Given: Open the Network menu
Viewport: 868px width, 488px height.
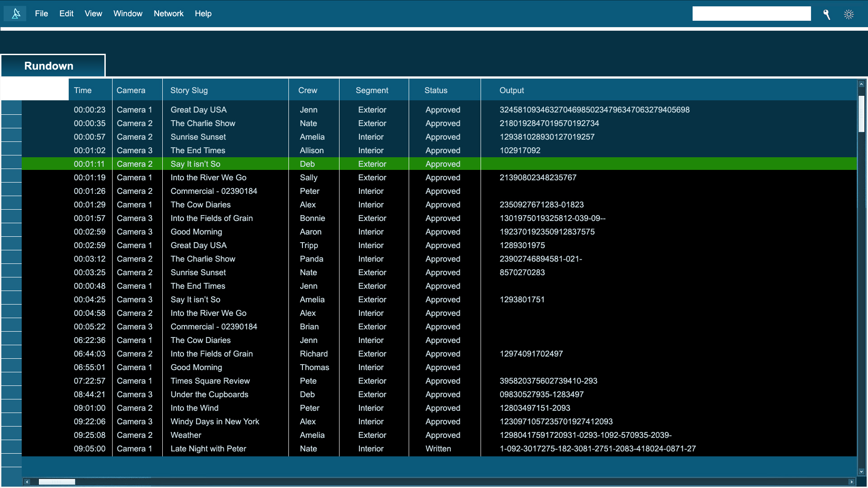Looking at the screenshot, I should pos(168,14).
